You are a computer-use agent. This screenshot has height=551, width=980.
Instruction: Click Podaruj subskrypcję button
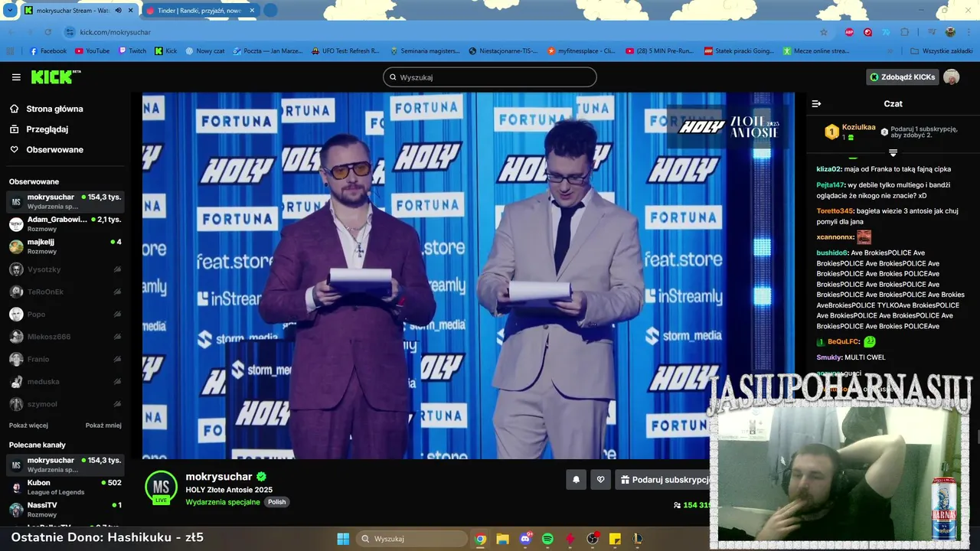click(665, 480)
